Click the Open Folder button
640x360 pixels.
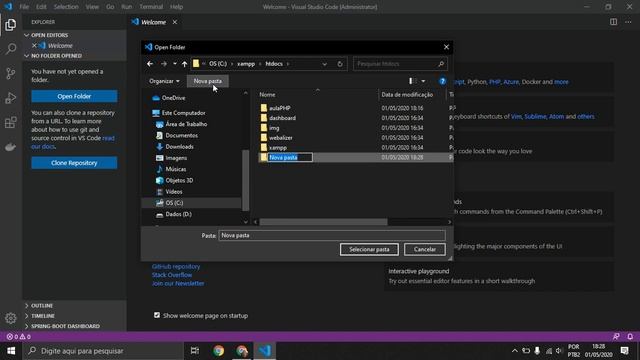pos(74,96)
